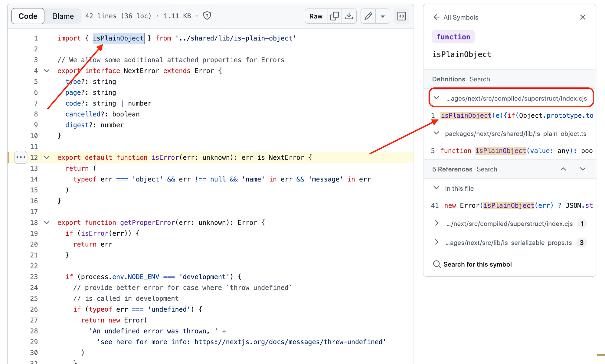The height and width of the screenshot is (364, 605).
Task: Switch to the Blame tab
Action: (x=63, y=16)
